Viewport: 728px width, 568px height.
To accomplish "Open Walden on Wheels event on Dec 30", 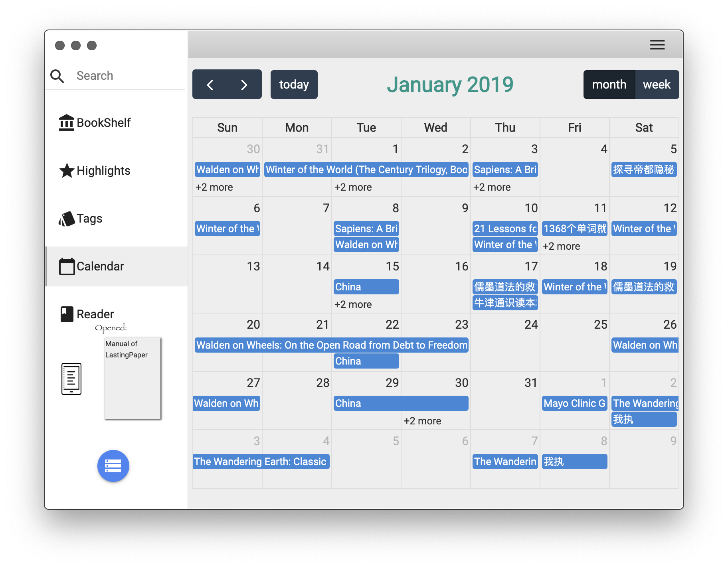I will [227, 170].
